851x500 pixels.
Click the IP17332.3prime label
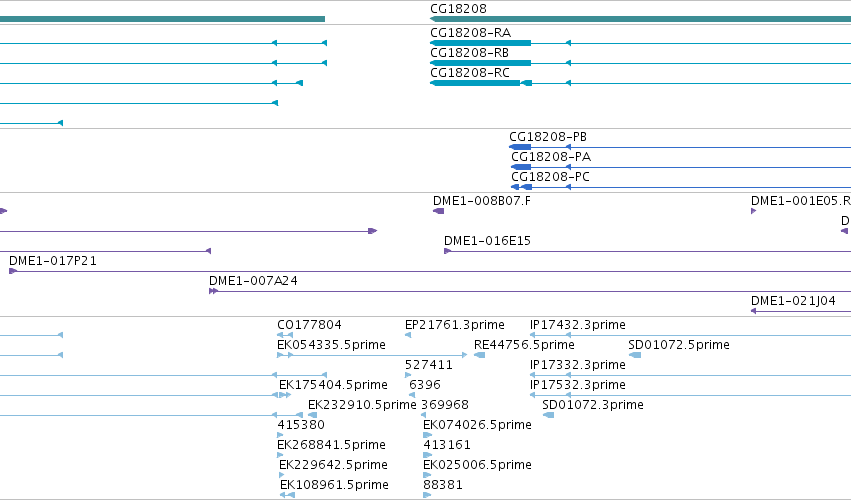[x=578, y=365]
